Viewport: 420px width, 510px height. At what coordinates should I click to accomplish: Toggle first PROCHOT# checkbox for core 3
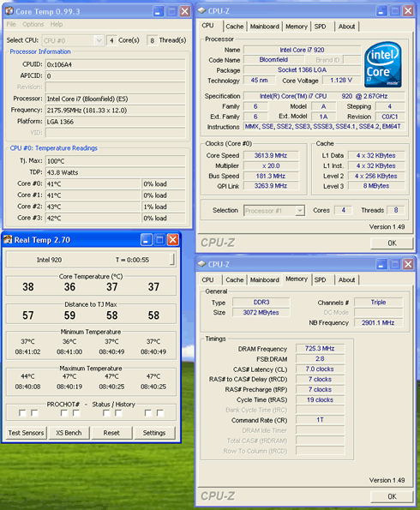point(148,413)
